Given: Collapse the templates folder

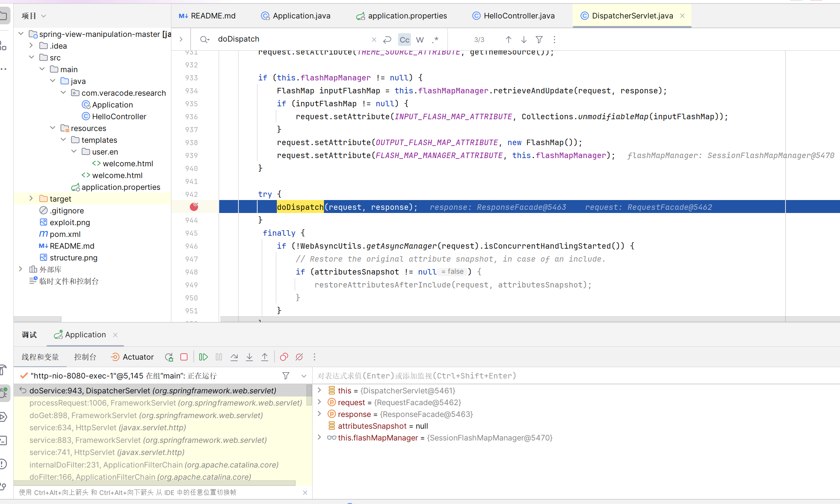Looking at the screenshot, I should [x=63, y=140].
